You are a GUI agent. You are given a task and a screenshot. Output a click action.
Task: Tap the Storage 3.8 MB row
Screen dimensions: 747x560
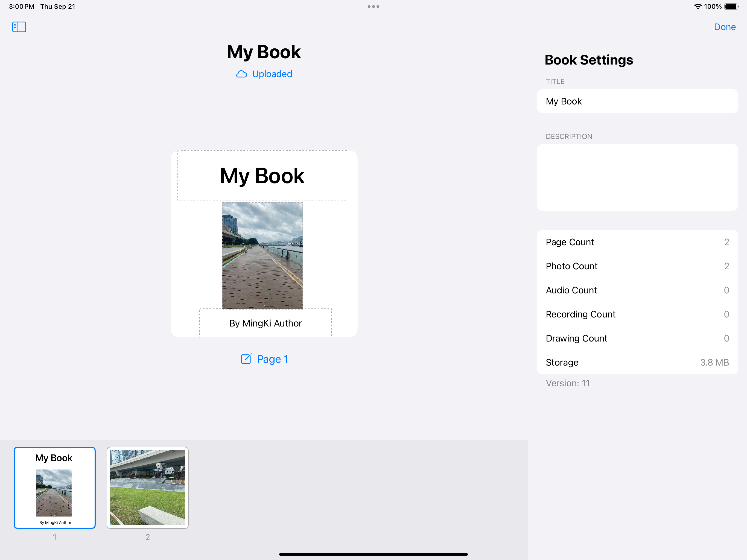[637, 362]
